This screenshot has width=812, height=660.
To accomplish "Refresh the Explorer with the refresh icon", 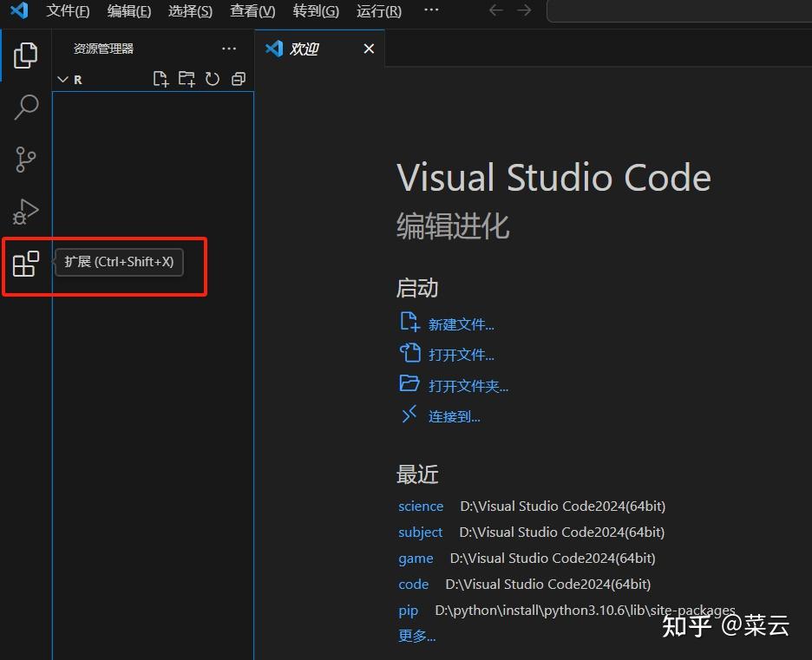I will [213, 78].
